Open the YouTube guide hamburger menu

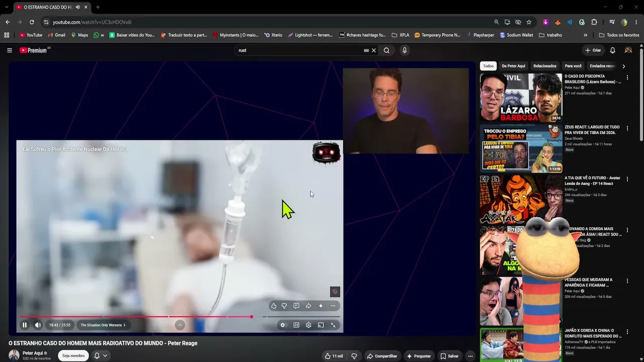[x=10, y=50]
